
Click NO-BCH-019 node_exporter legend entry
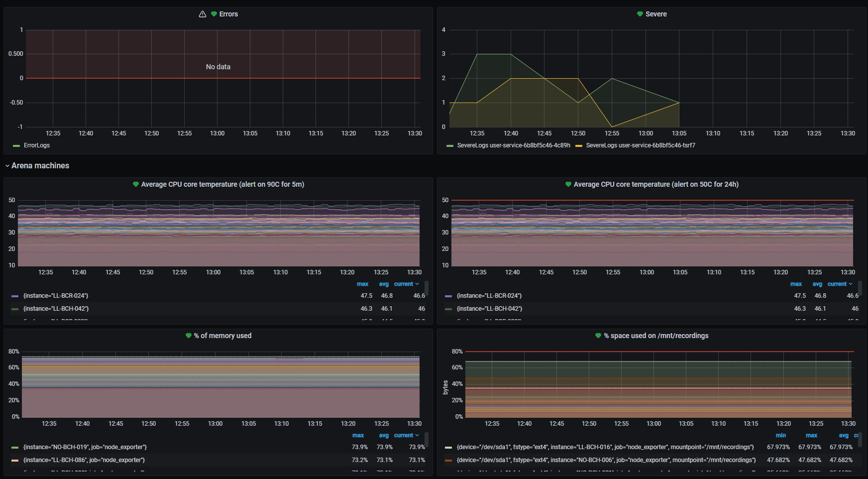pyautogui.click(x=85, y=447)
